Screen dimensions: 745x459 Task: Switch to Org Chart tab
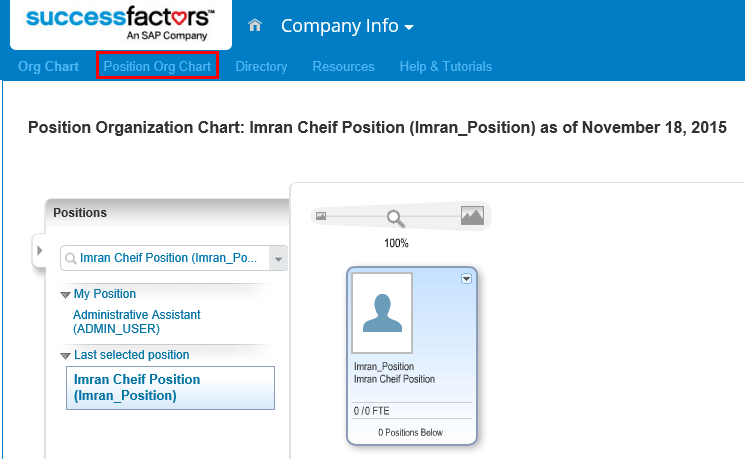48,67
